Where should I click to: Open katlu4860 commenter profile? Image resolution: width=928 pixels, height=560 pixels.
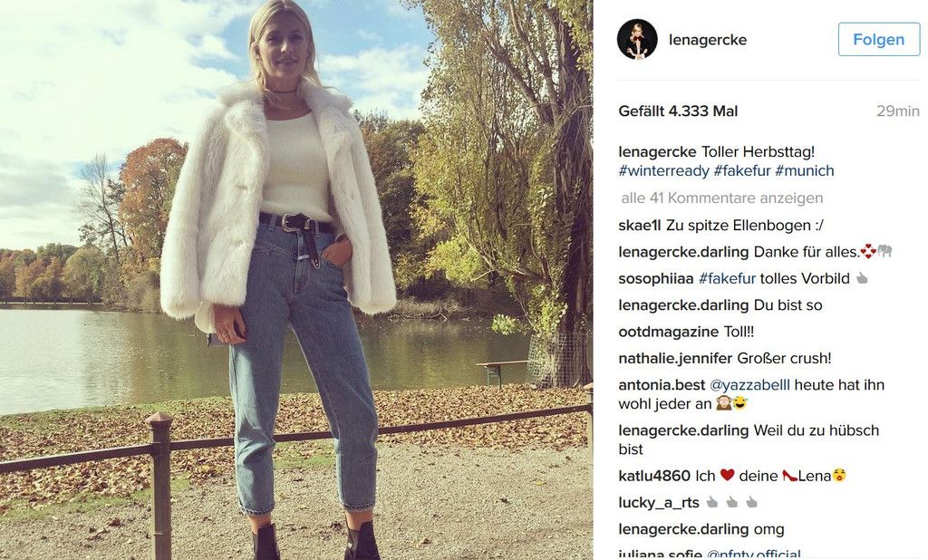[654, 476]
